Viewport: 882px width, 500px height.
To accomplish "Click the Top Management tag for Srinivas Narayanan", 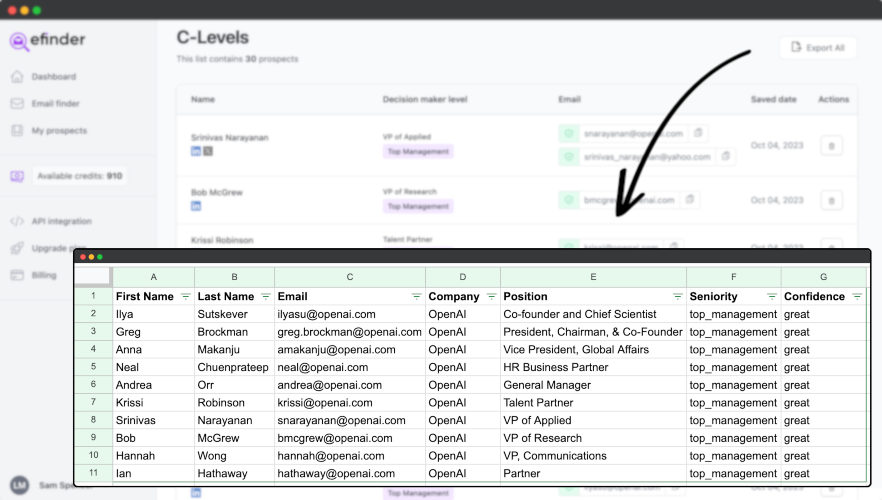I will coord(418,151).
